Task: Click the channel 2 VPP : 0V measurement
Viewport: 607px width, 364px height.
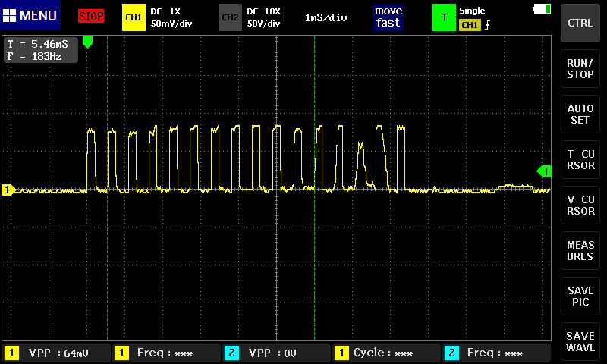Action: [276, 353]
